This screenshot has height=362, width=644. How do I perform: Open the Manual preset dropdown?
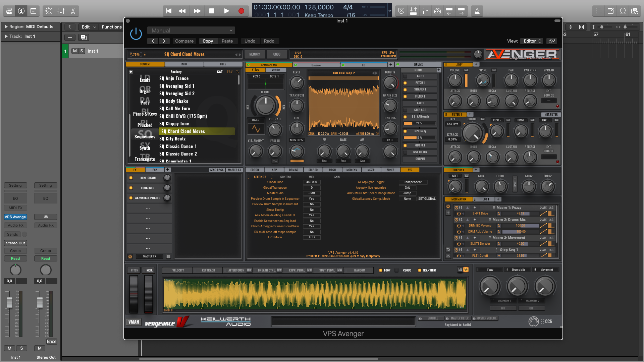[x=191, y=31]
